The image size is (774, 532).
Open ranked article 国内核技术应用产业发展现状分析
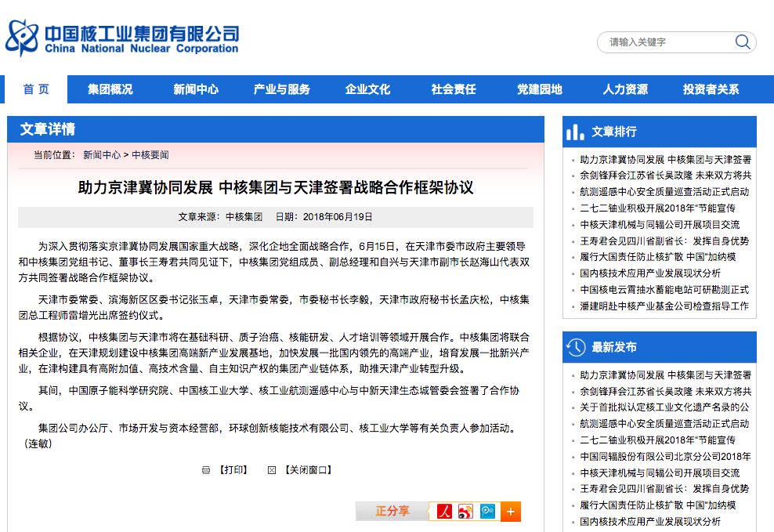tap(650, 273)
